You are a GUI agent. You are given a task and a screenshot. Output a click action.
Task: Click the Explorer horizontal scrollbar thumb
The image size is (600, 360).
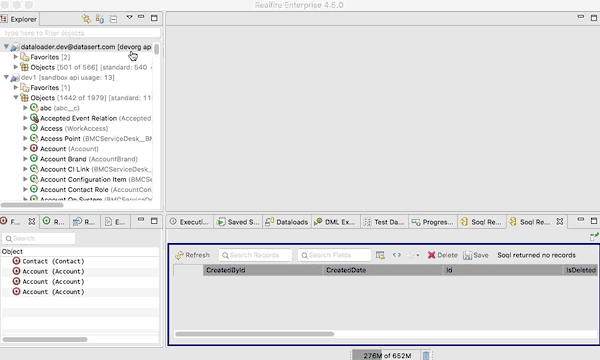click(32, 205)
